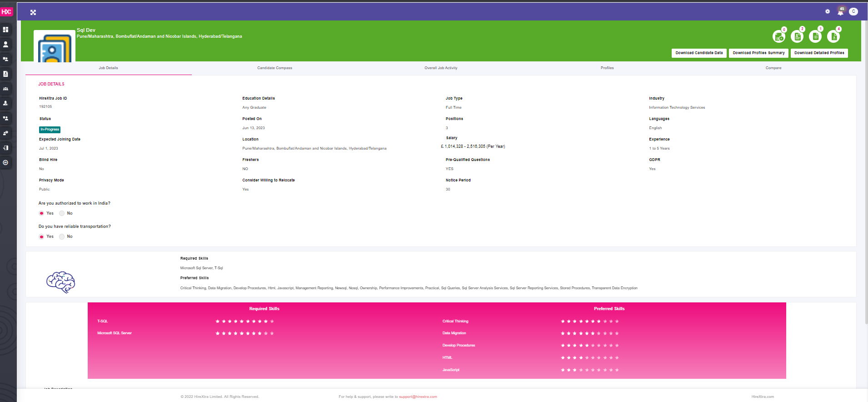Viewport: 868px width, 402px height.
Task: Click the T-SQL star rating
Action: point(244,322)
